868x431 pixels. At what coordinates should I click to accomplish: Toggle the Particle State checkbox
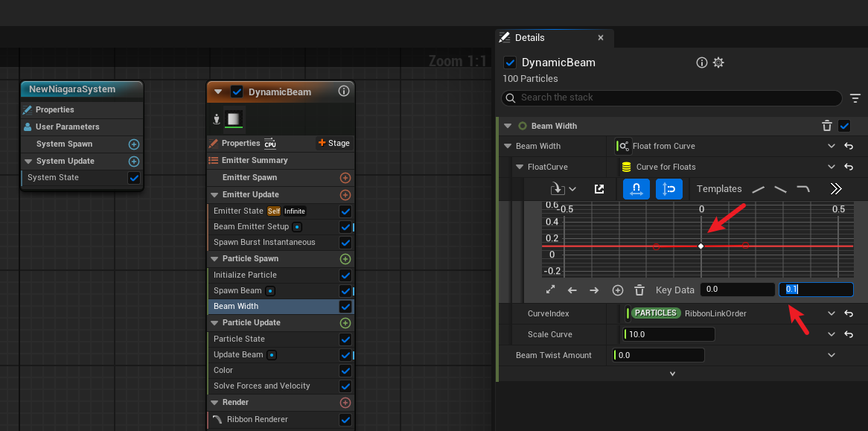pyautogui.click(x=345, y=339)
